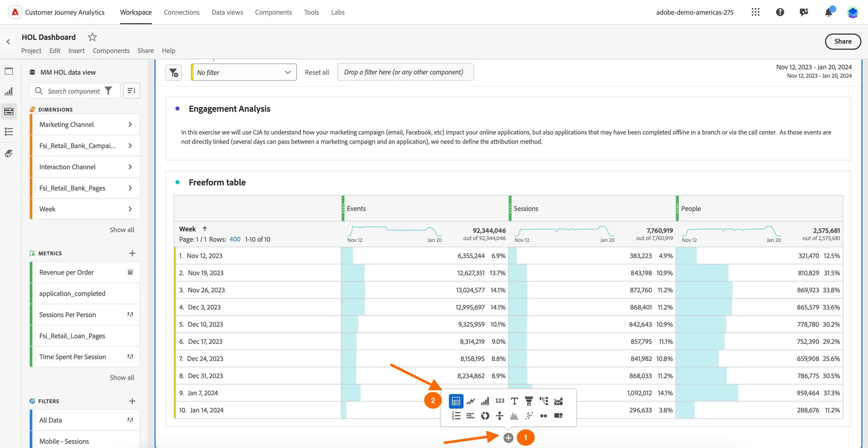Expand the Marketing Channel dimension chevron
The image size is (868, 448).
(x=130, y=125)
